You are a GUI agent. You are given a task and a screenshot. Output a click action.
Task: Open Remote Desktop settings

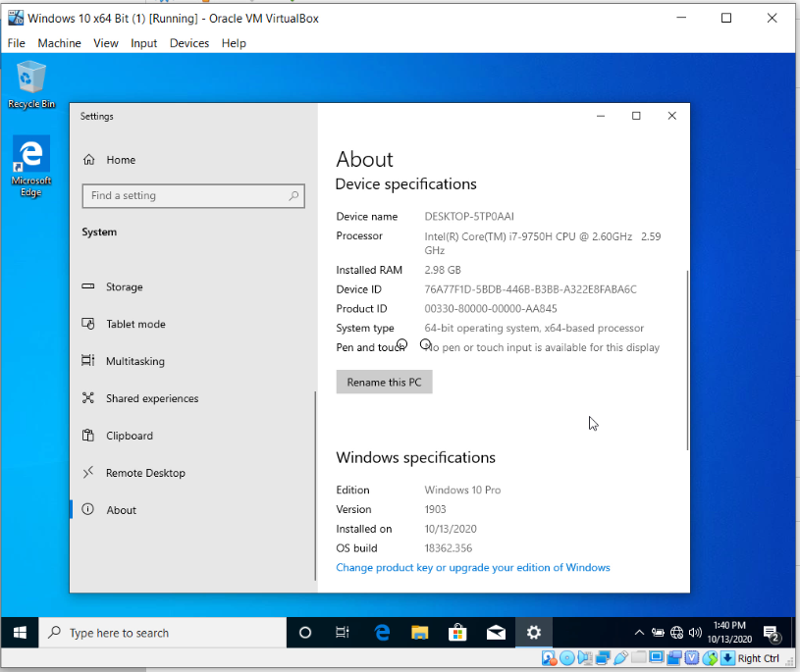coord(145,473)
